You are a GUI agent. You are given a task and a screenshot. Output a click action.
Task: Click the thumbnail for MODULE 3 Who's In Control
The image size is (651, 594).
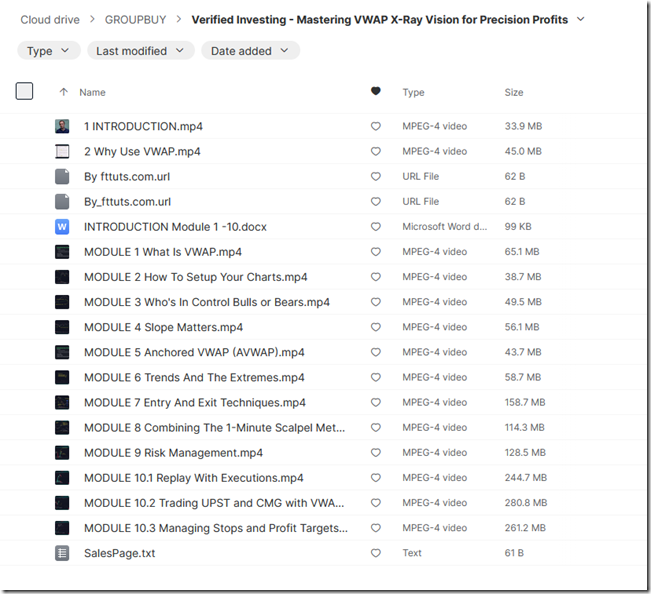pyautogui.click(x=62, y=302)
